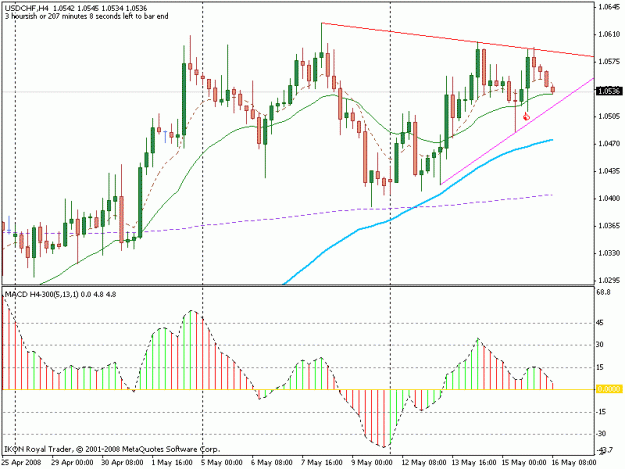The image size is (625, 469).
Task: Click the 1.0400 price axis label
Action: (x=609, y=198)
